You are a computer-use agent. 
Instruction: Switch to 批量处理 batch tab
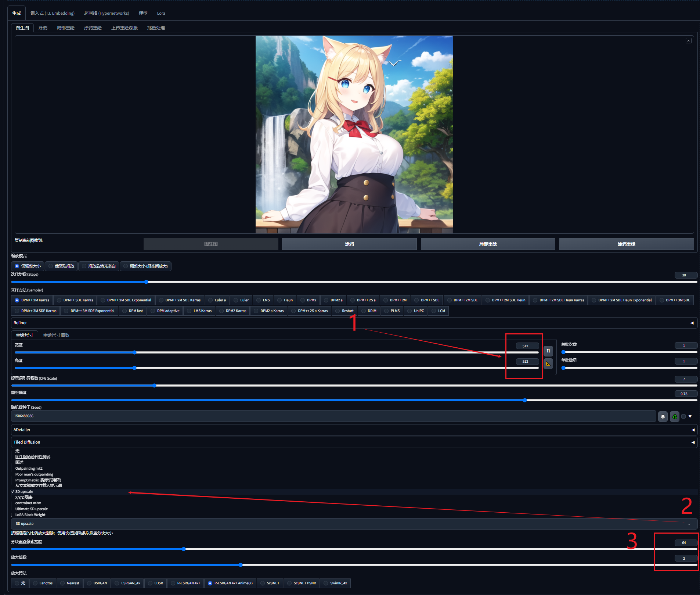tap(156, 28)
